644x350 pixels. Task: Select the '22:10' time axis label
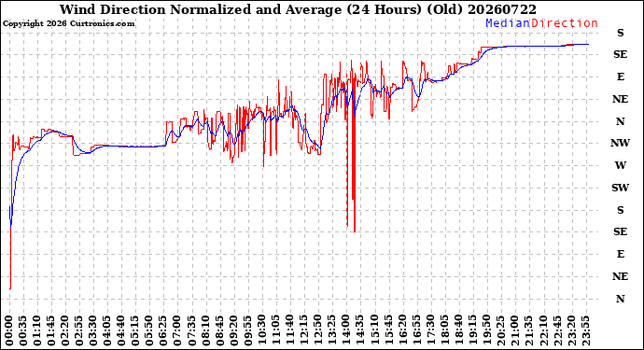(x=542, y=331)
